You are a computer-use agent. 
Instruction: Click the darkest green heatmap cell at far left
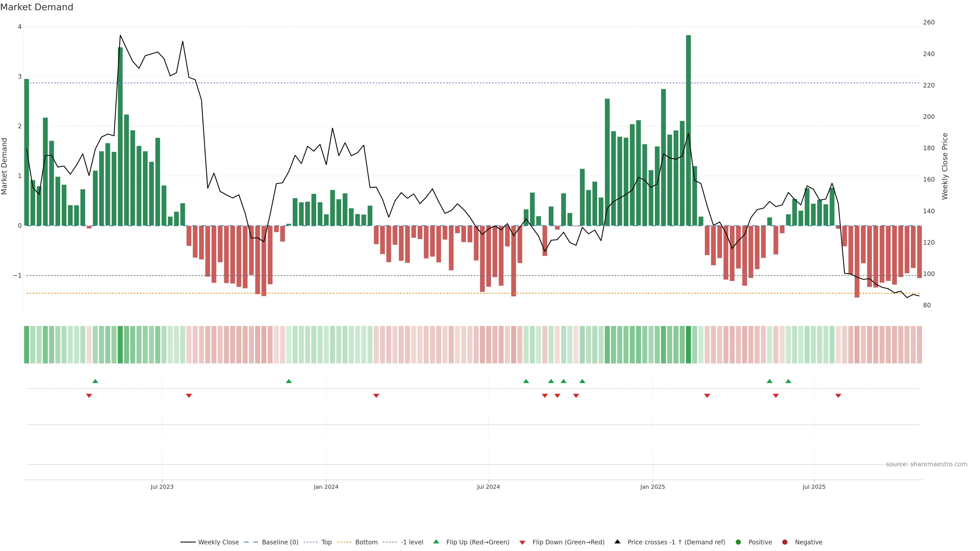point(27,345)
